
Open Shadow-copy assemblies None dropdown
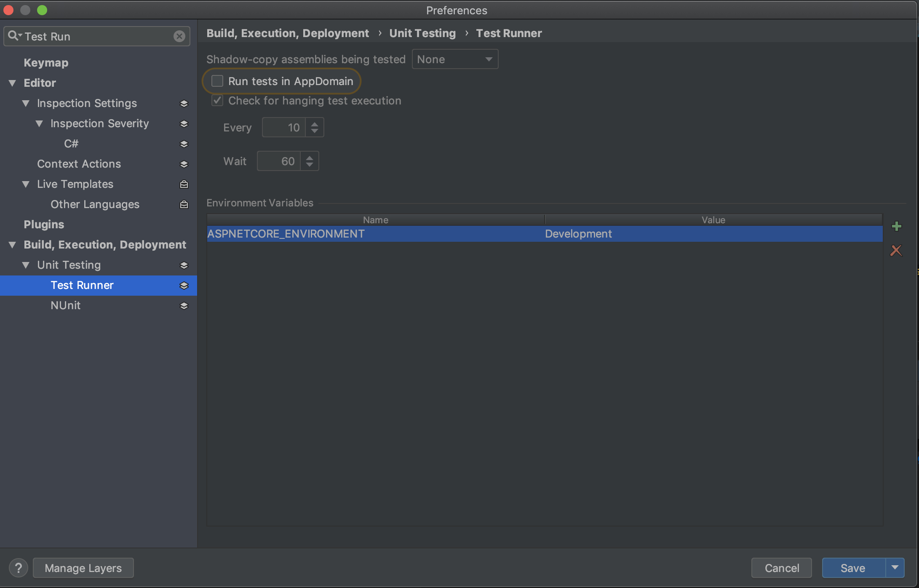click(x=455, y=59)
